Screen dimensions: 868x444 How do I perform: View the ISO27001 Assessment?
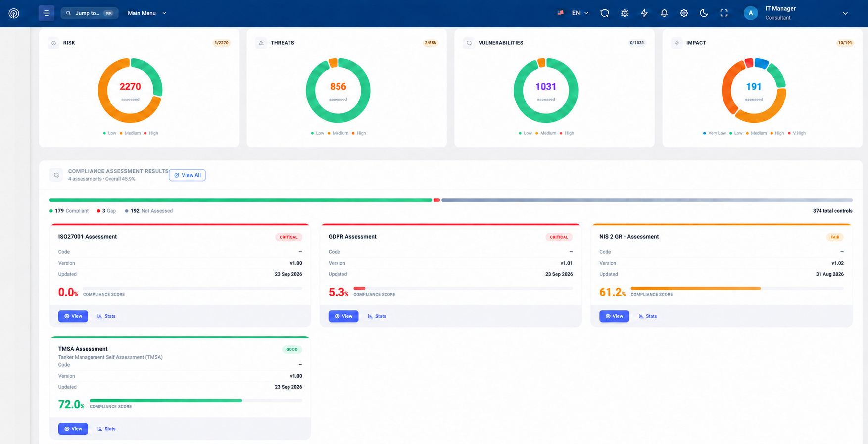[73, 316]
